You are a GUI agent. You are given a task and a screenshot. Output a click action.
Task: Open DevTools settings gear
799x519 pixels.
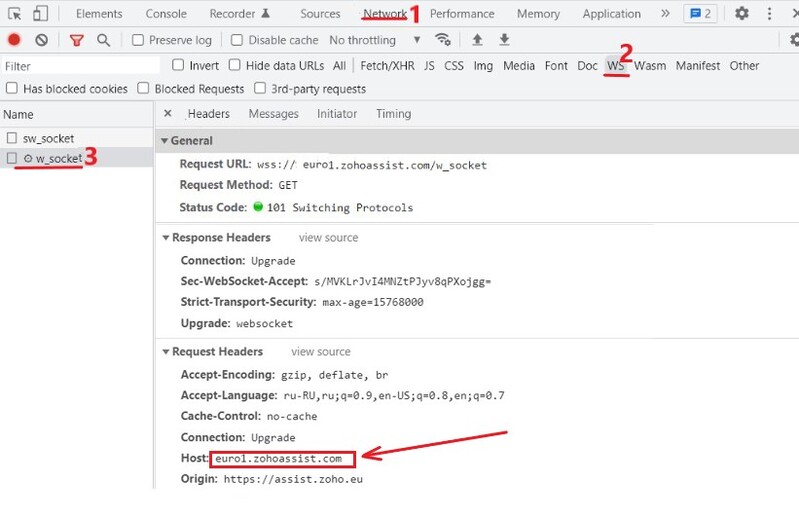[741, 13]
